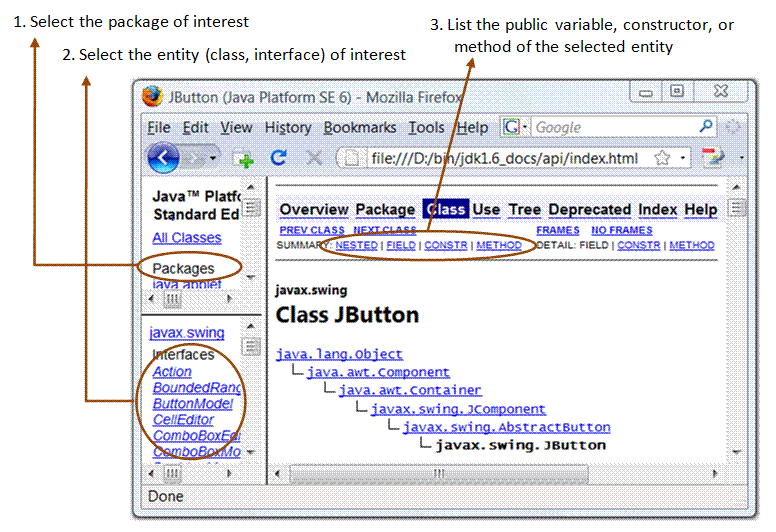Click the browser Back arrow button
Screen dimensions: 776x532
click(164, 158)
